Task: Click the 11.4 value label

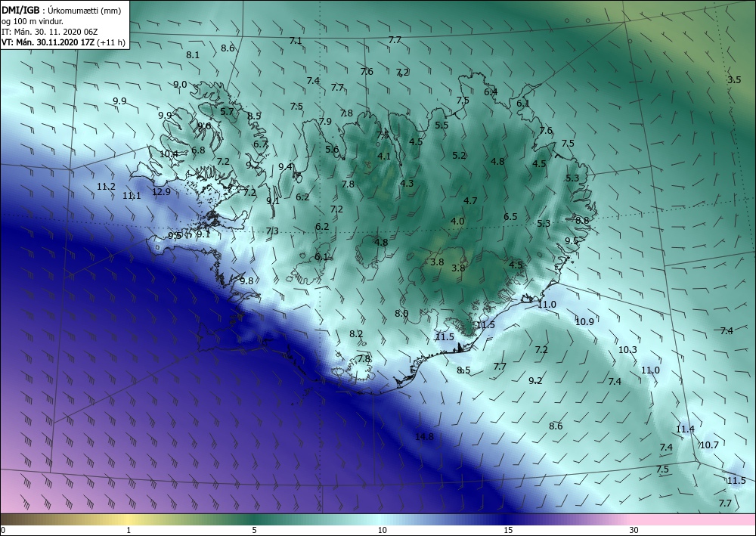Action: [x=685, y=429]
